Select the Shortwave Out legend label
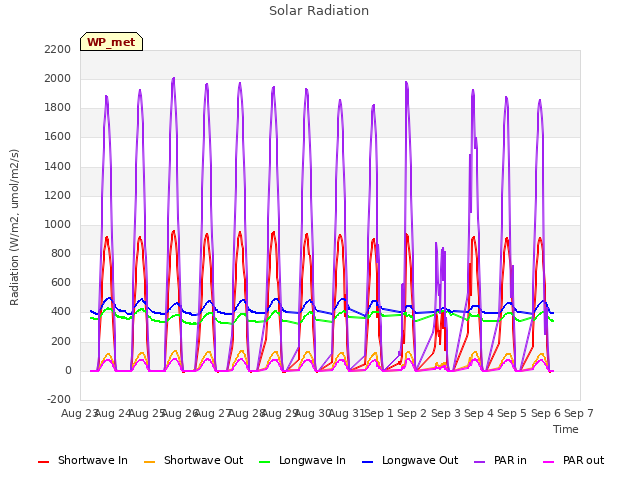Viewport: 640px width, 480px height. pyautogui.click(x=203, y=460)
